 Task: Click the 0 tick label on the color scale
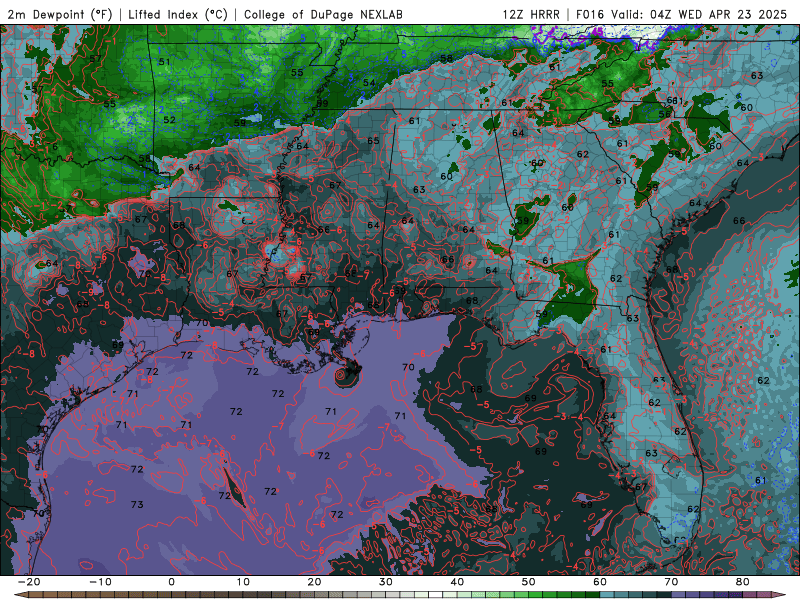(171, 582)
